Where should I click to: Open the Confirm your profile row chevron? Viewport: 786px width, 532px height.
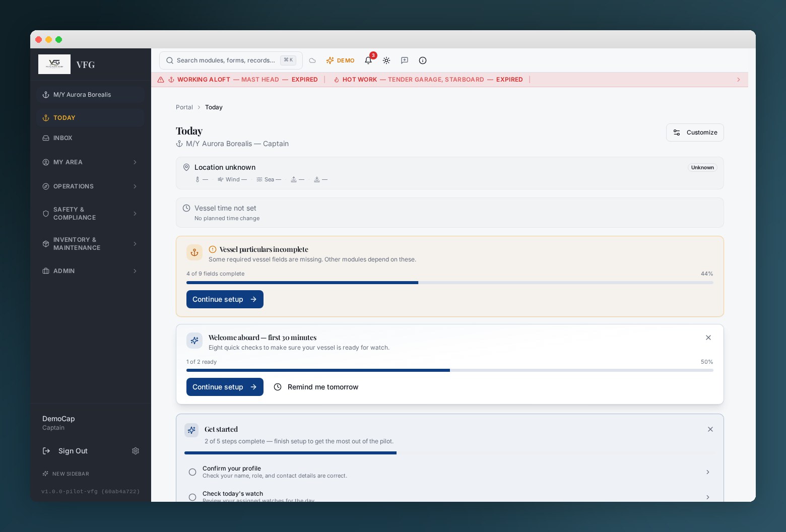click(708, 472)
